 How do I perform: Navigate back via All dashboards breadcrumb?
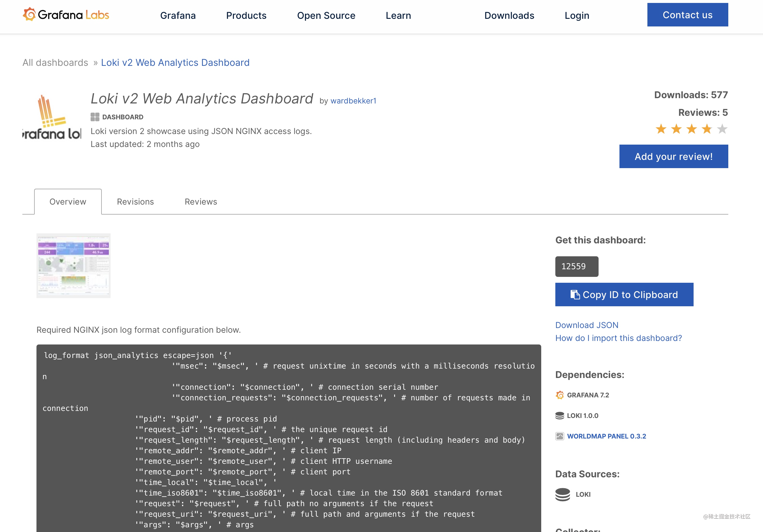(x=55, y=62)
